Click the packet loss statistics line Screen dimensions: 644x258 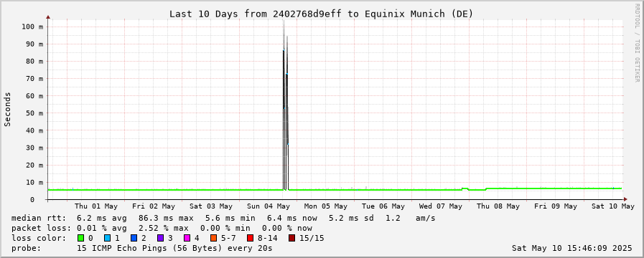(162, 228)
